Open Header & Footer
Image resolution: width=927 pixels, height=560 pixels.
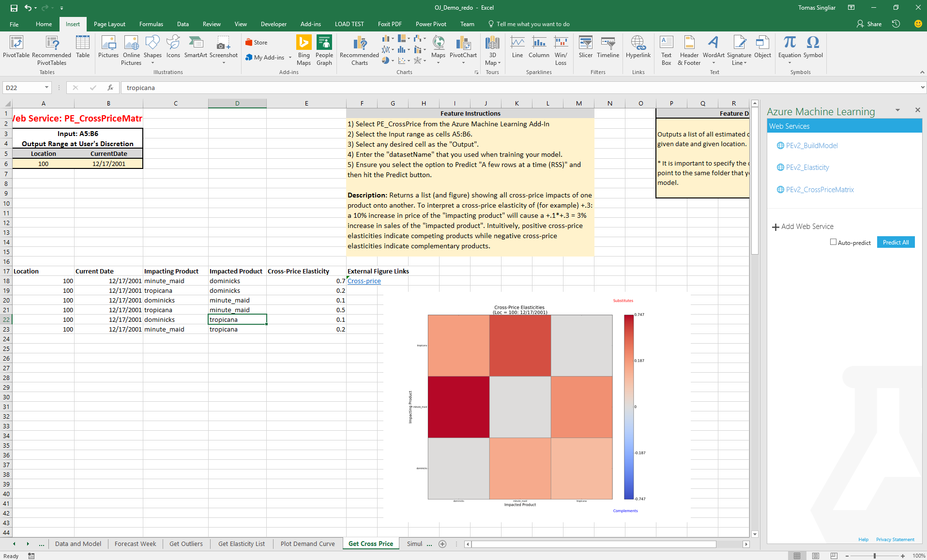click(689, 50)
